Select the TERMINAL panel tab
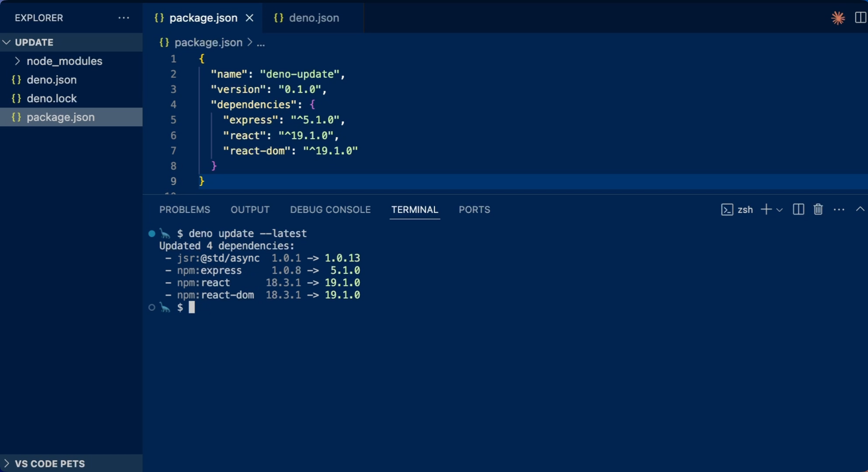Image resolution: width=868 pixels, height=472 pixels. [x=414, y=209]
